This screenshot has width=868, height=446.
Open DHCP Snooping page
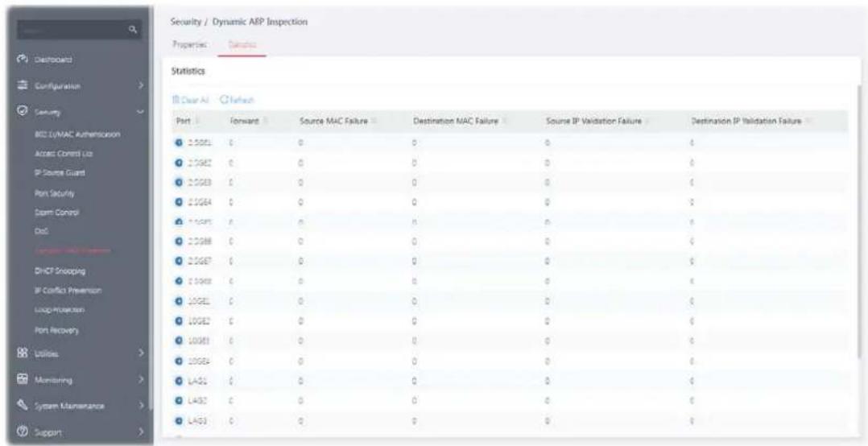60,271
